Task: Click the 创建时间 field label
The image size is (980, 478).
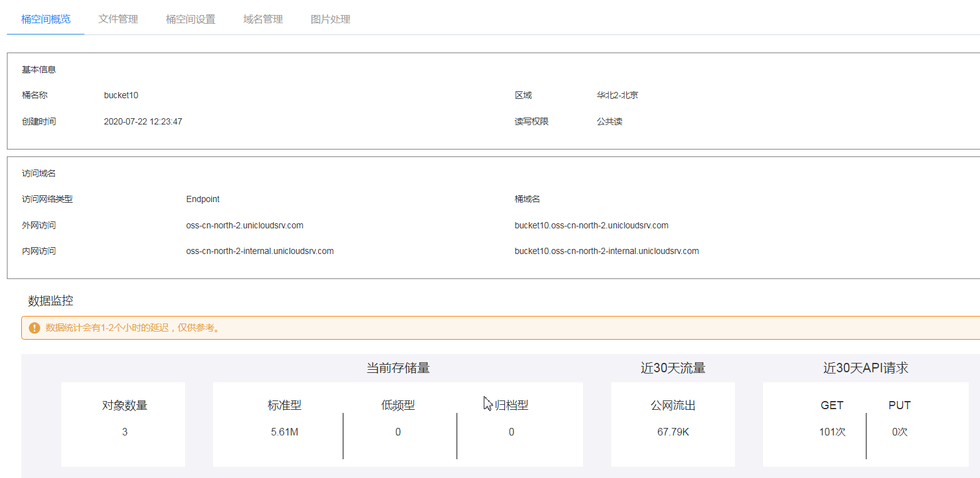Action: [x=39, y=121]
